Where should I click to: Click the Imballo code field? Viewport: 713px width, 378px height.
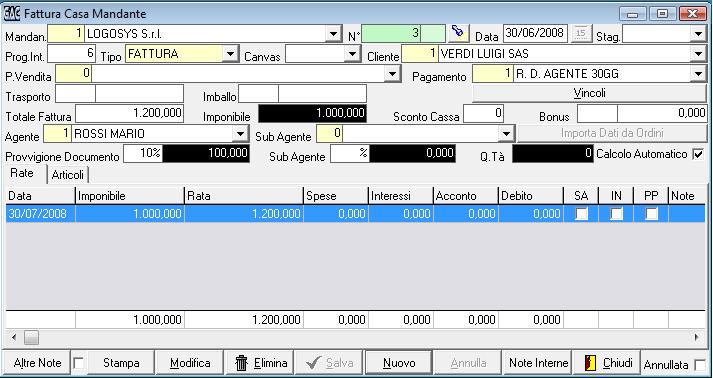(258, 94)
